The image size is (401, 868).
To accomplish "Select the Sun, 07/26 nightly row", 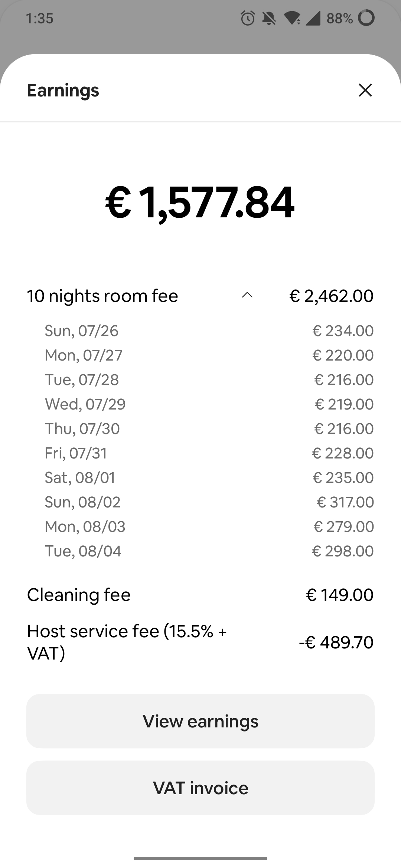I will tap(209, 331).
